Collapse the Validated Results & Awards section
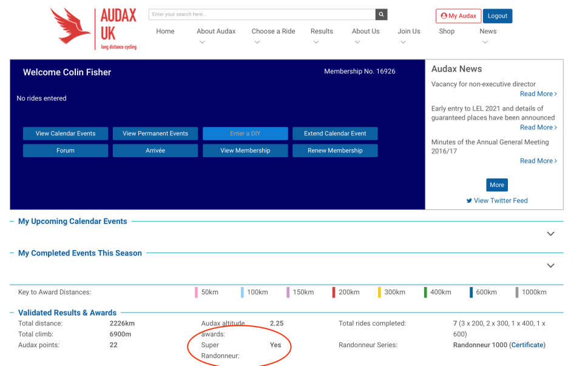588x366 pixels. [x=12, y=313]
